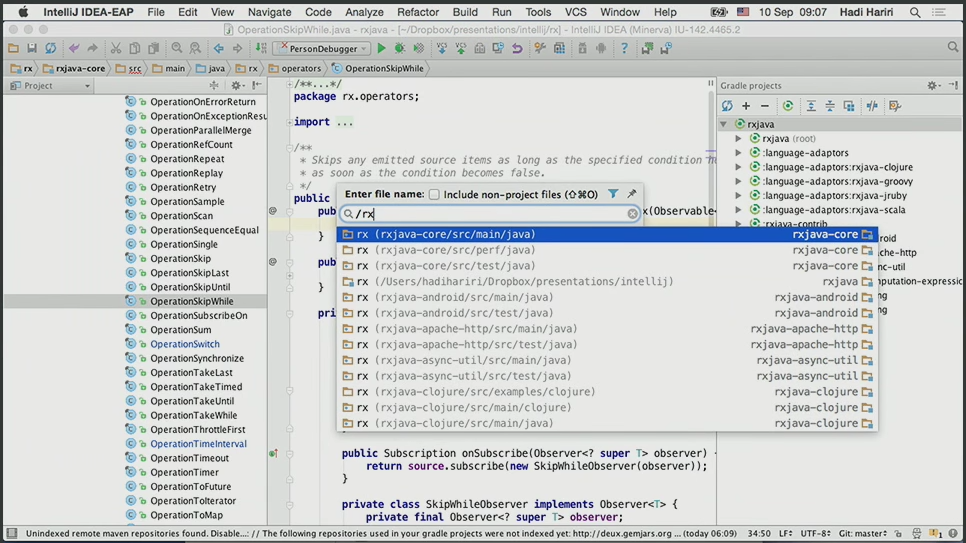
Task: Collapse the rxjava Gradle root node
Action: point(724,124)
